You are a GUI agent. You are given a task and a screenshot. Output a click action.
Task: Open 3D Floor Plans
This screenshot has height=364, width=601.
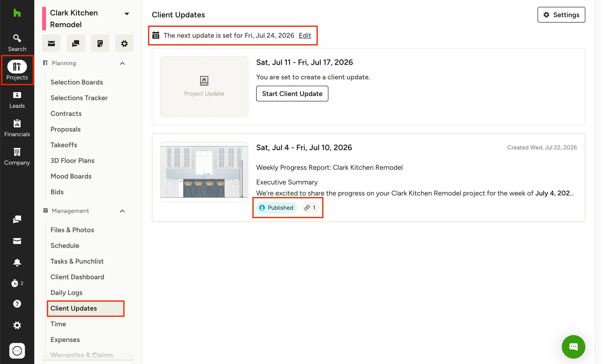pyautogui.click(x=72, y=161)
